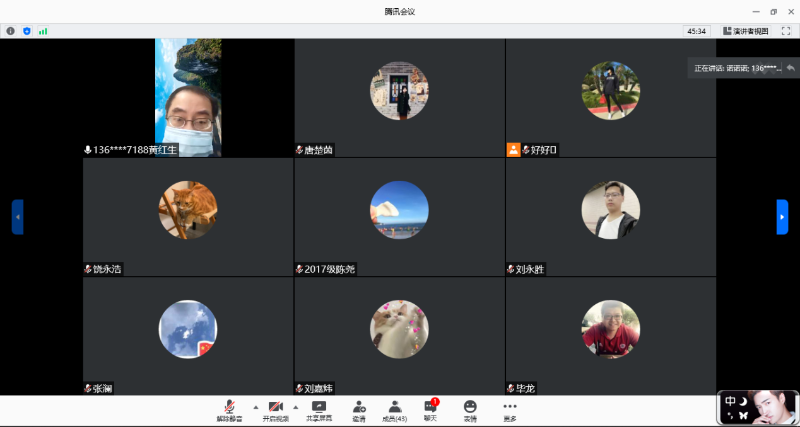This screenshot has width=800, height=427.
Task: Select 饶永浩 orange cat avatar
Action: [188, 210]
